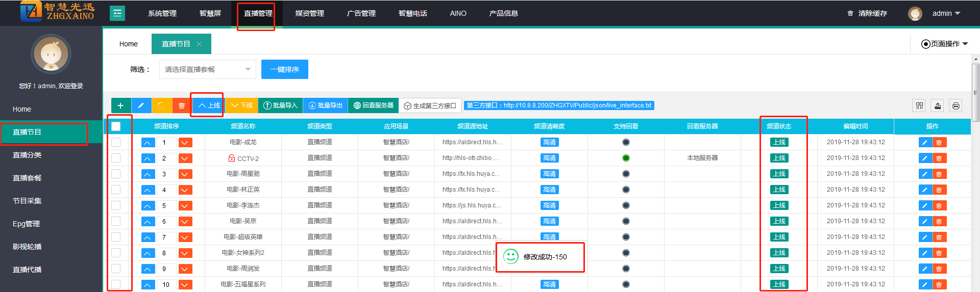Click the 一键排序 button
The width and height of the screenshot is (980, 292).
pyautogui.click(x=284, y=69)
